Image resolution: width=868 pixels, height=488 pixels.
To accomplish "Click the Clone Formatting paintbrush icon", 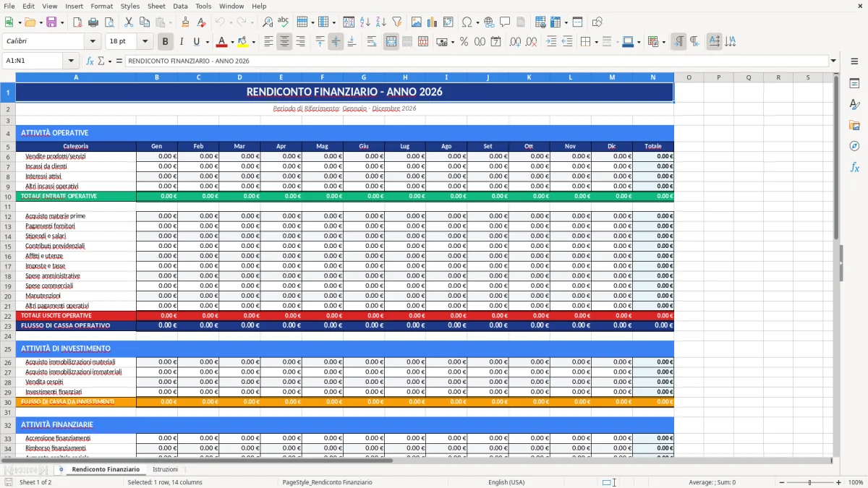I will tap(186, 22).
